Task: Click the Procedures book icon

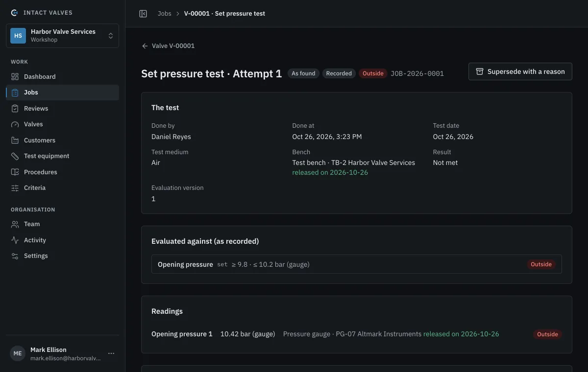Action: [15, 172]
